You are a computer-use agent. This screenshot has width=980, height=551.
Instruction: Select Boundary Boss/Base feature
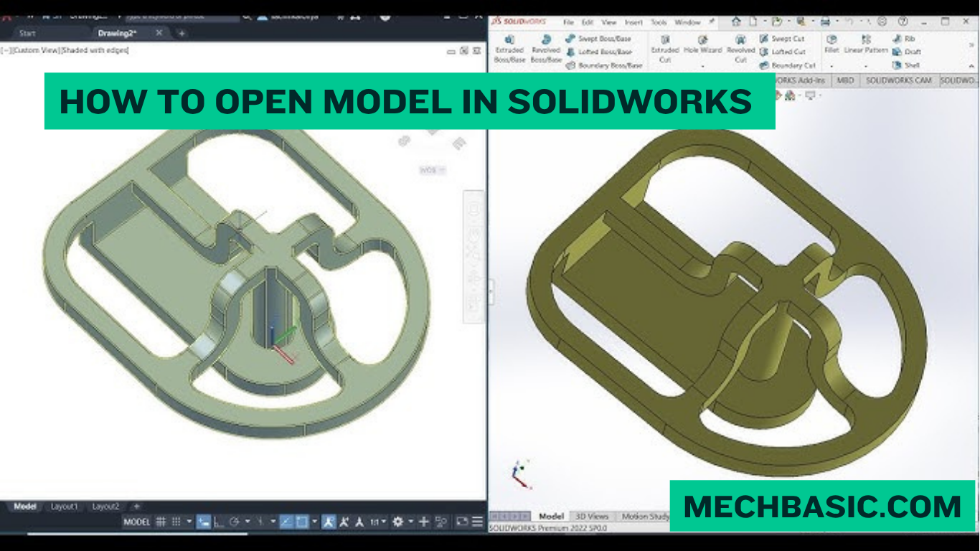coord(604,65)
